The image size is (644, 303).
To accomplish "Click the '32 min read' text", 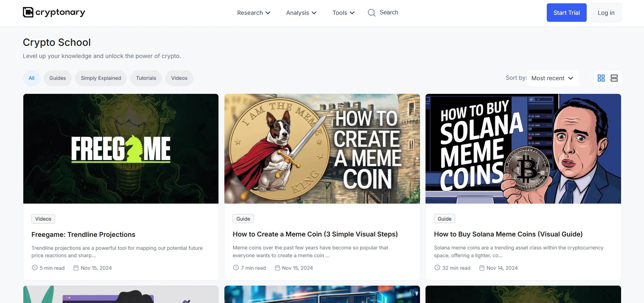I will pyautogui.click(x=456, y=268).
